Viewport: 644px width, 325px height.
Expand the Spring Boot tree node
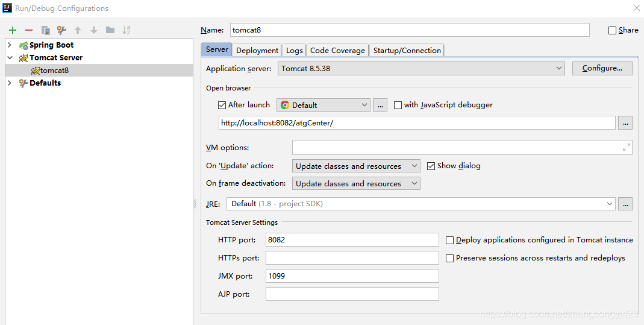pos(10,45)
